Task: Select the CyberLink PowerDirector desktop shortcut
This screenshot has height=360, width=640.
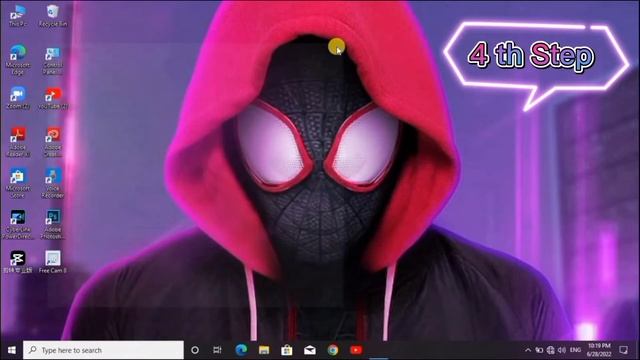Action: point(18,224)
